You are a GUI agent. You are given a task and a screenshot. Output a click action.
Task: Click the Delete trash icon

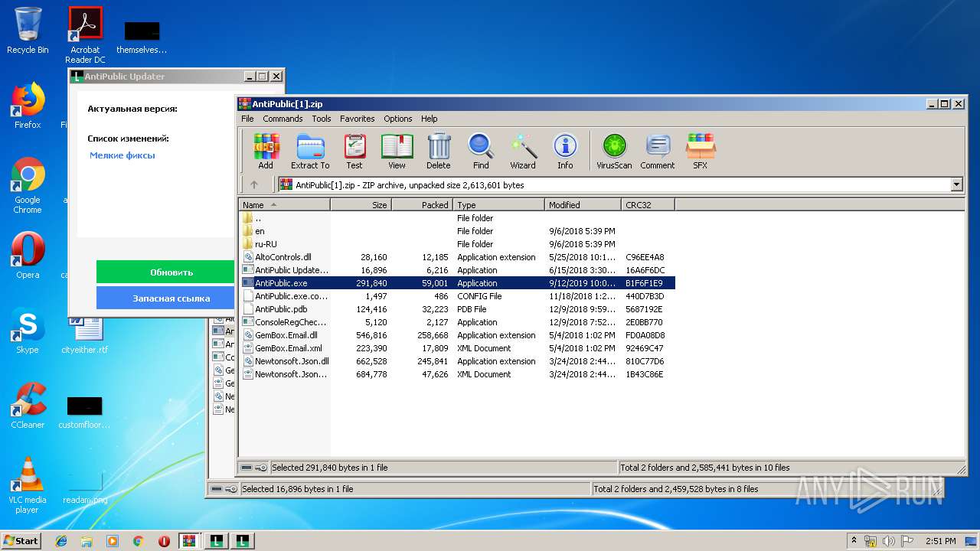click(438, 151)
